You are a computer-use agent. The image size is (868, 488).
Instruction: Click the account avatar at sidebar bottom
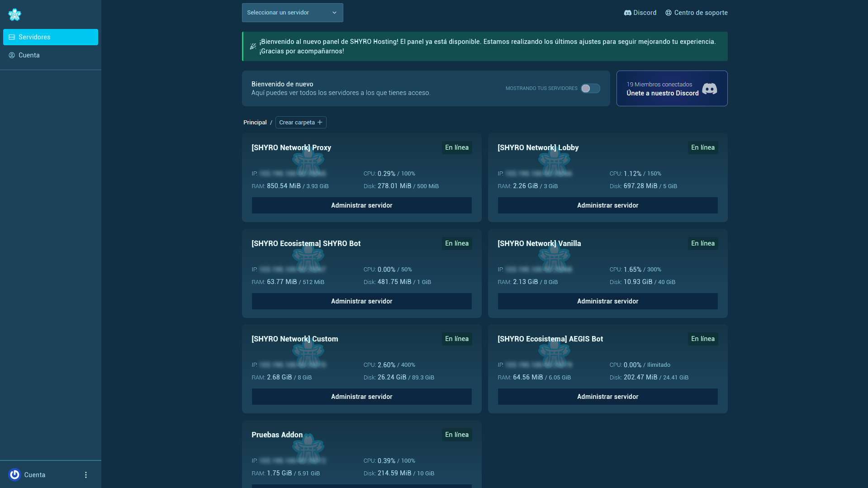click(x=14, y=474)
